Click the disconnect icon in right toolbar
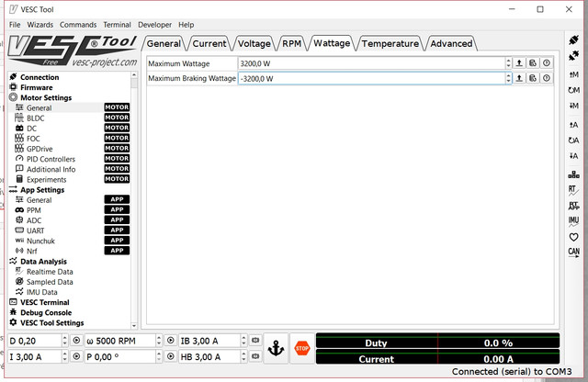This screenshot has width=588, height=382. [x=573, y=56]
